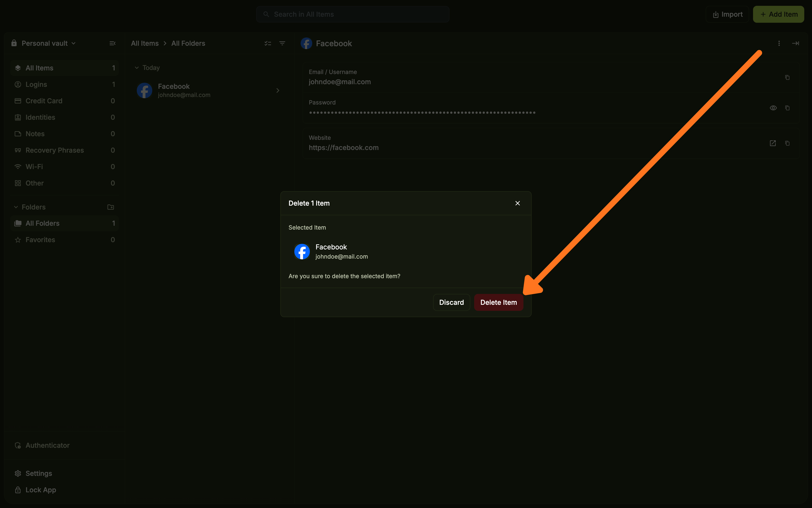
Task: Expand the Personal vault dropdown
Action: click(x=48, y=43)
